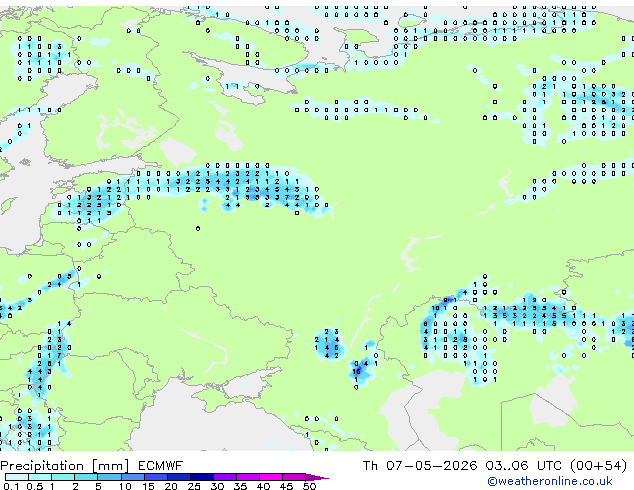
Task: Select the 5–10 mm legend color swatch
Action: tap(109, 477)
